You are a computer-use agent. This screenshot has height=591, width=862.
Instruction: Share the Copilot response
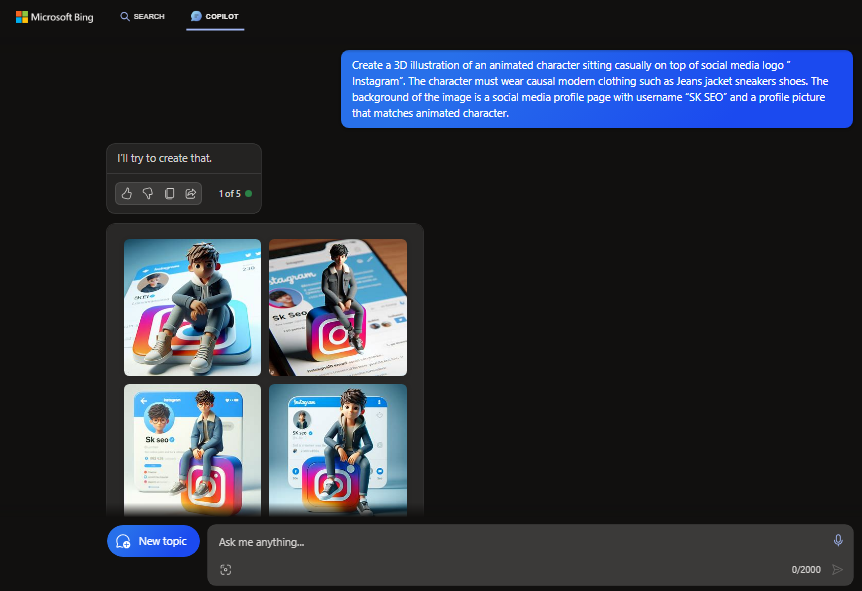pyautogui.click(x=190, y=194)
